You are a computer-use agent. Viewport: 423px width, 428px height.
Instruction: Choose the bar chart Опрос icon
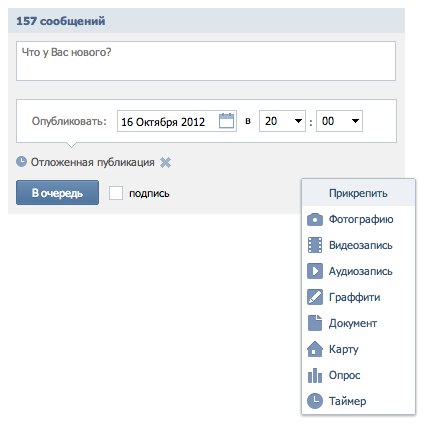(315, 375)
